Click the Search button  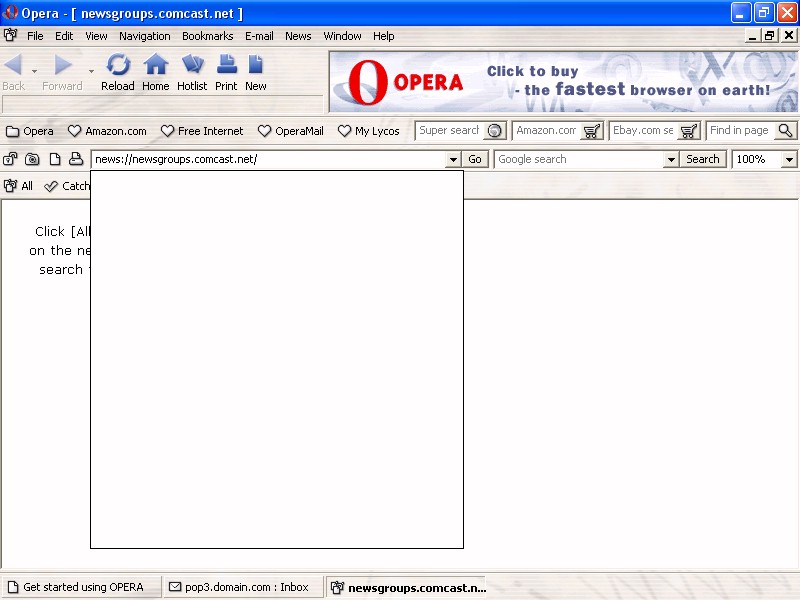(x=703, y=159)
